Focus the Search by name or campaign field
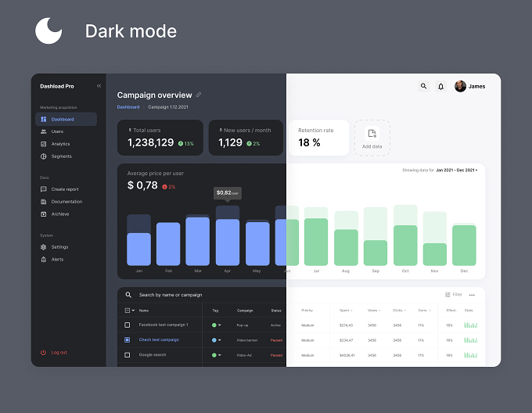This screenshot has height=413, width=532. [202, 295]
